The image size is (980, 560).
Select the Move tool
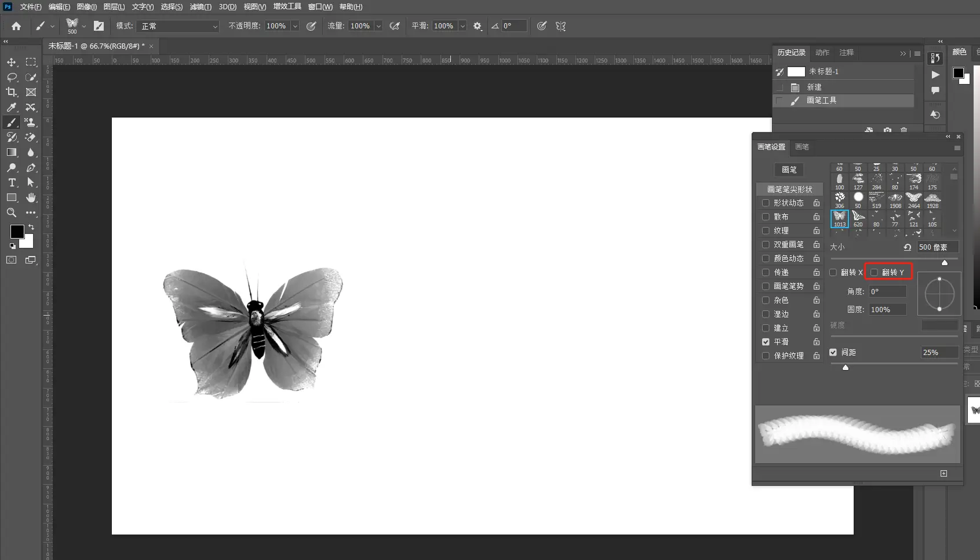12,62
